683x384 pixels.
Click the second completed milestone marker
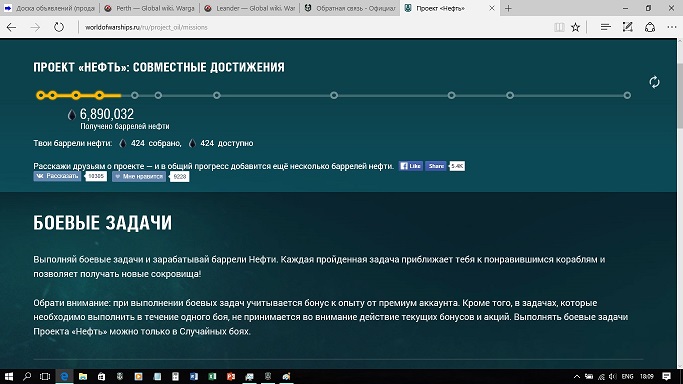tap(52, 95)
